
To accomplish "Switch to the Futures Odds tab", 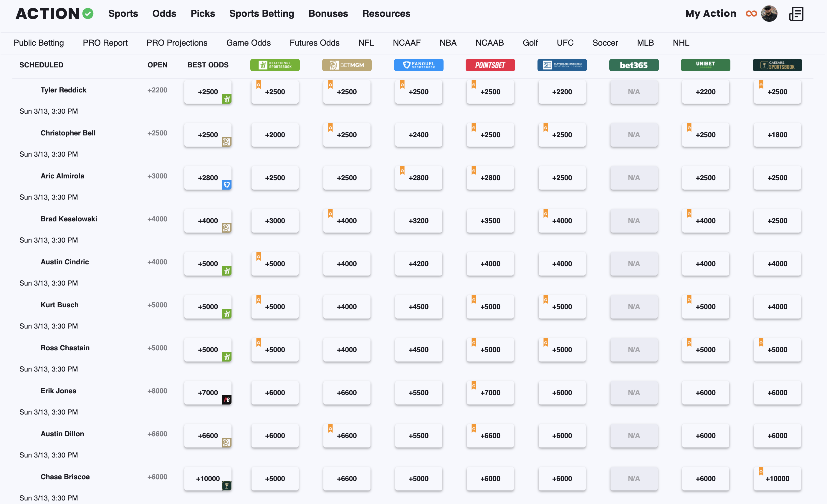I will [x=315, y=43].
